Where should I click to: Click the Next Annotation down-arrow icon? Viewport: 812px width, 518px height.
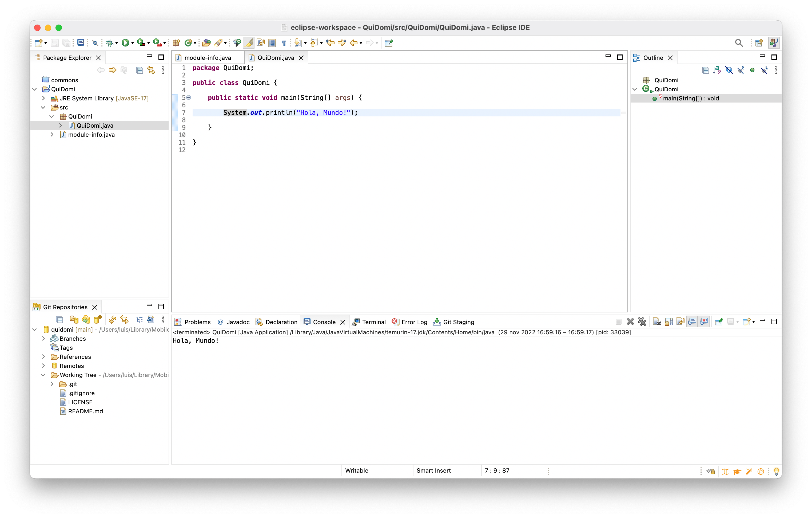pos(297,43)
